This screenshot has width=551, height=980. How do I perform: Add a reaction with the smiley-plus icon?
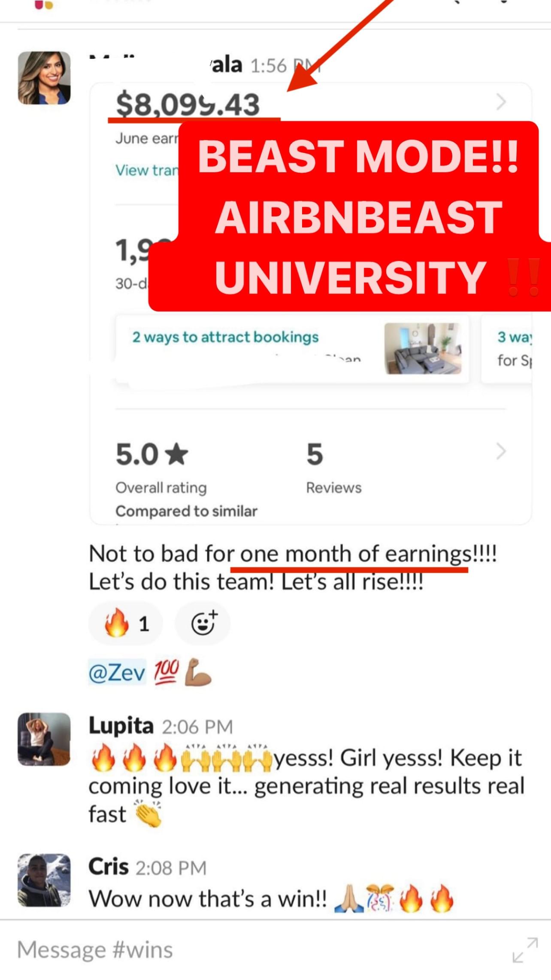coord(203,623)
